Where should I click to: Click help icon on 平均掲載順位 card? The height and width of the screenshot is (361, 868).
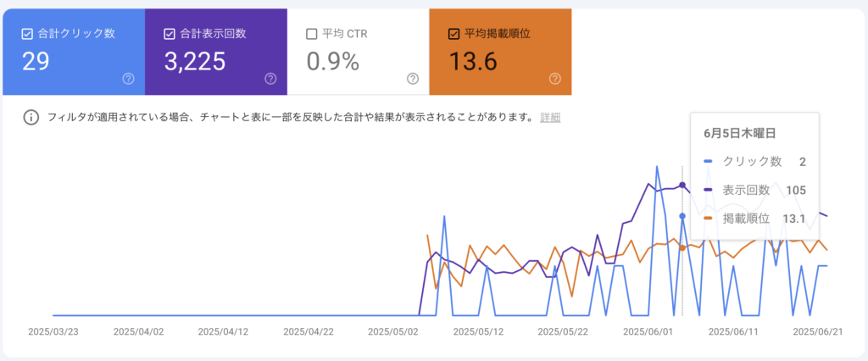click(555, 79)
